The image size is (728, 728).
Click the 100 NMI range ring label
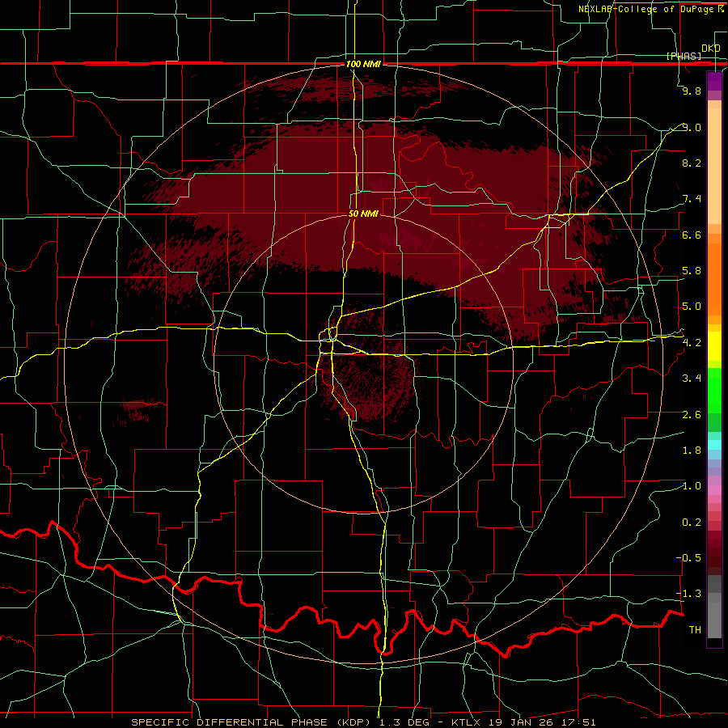tap(363, 64)
